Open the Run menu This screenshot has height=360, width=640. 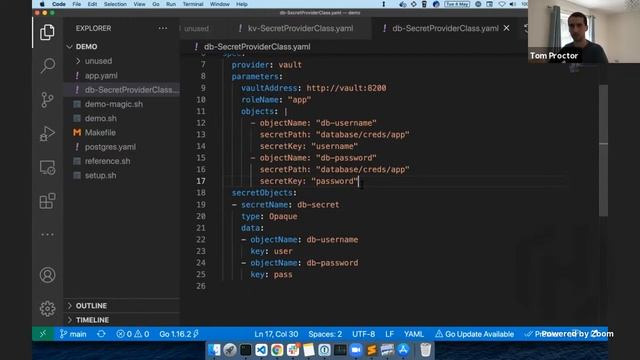click(x=171, y=4)
